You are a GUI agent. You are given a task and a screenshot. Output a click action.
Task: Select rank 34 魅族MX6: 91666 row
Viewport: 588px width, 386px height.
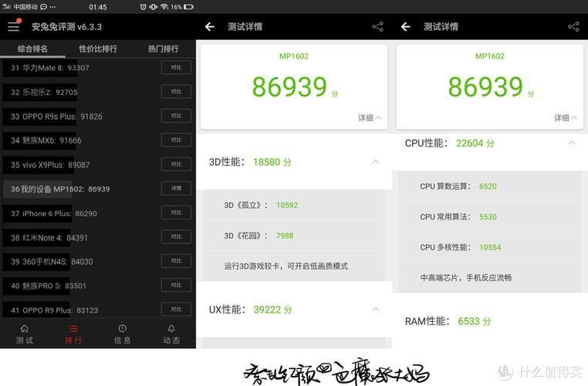(x=97, y=141)
